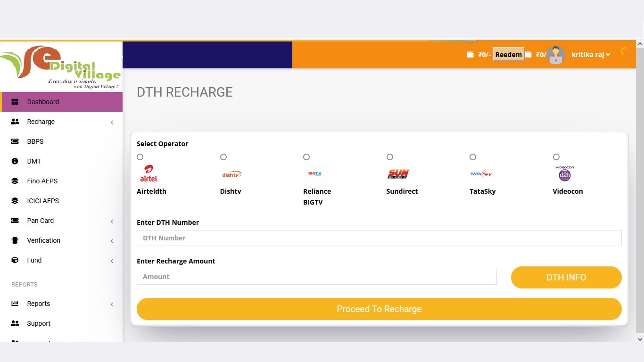Viewport: 644px width, 362px height.
Task: Select the Videocon operator radio button
Action: click(x=556, y=157)
